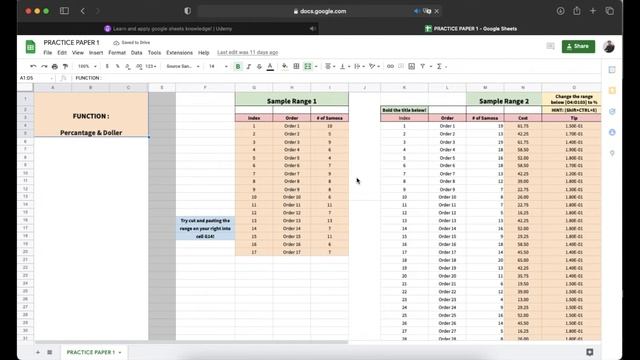
Task: Click the PRACTICE PAPER 1 document title
Action: (x=71, y=42)
